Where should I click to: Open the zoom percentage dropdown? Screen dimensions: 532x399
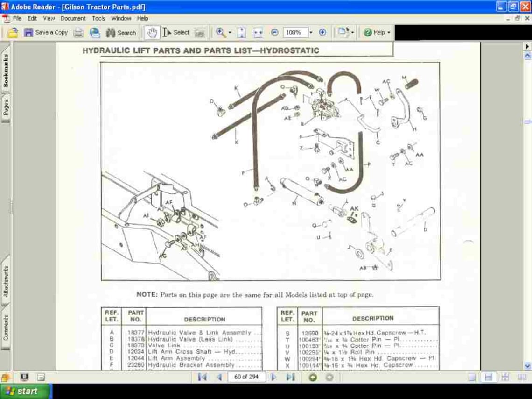coord(311,33)
